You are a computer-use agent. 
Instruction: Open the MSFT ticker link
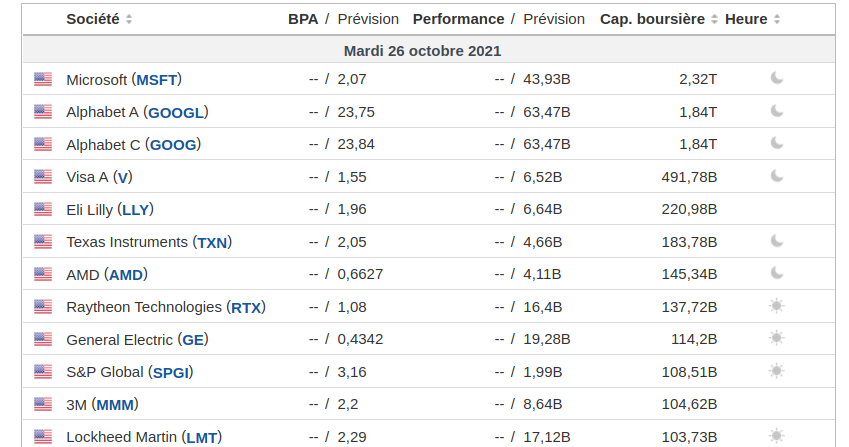(x=157, y=80)
